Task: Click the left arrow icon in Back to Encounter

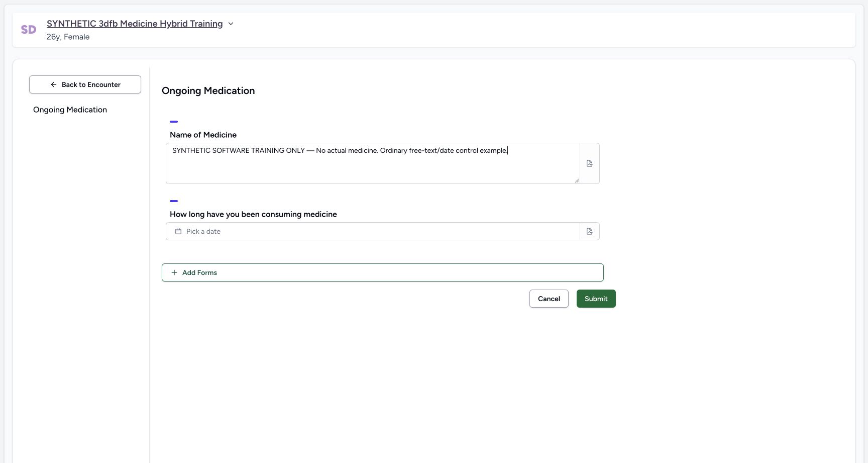Action: [x=54, y=84]
